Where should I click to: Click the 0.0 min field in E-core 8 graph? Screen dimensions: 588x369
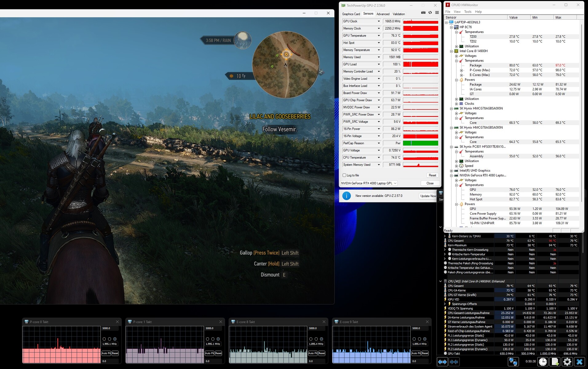coord(316,361)
